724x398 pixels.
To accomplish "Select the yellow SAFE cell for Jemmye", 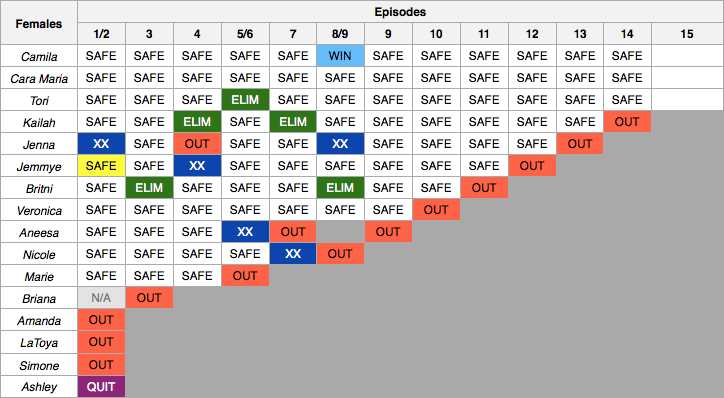I will (x=101, y=166).
